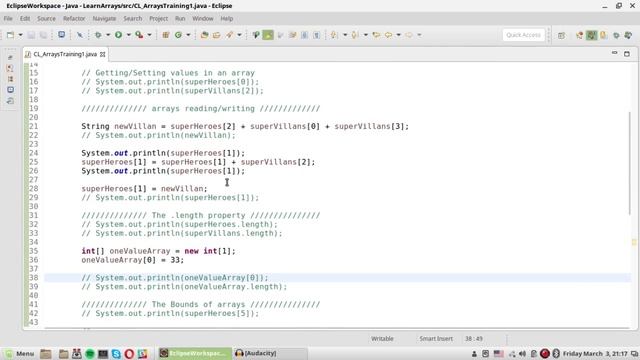This screenshot has height=360, width=640.
Task: Click the third icon in left sidebar
Action: tap(11, 79)
